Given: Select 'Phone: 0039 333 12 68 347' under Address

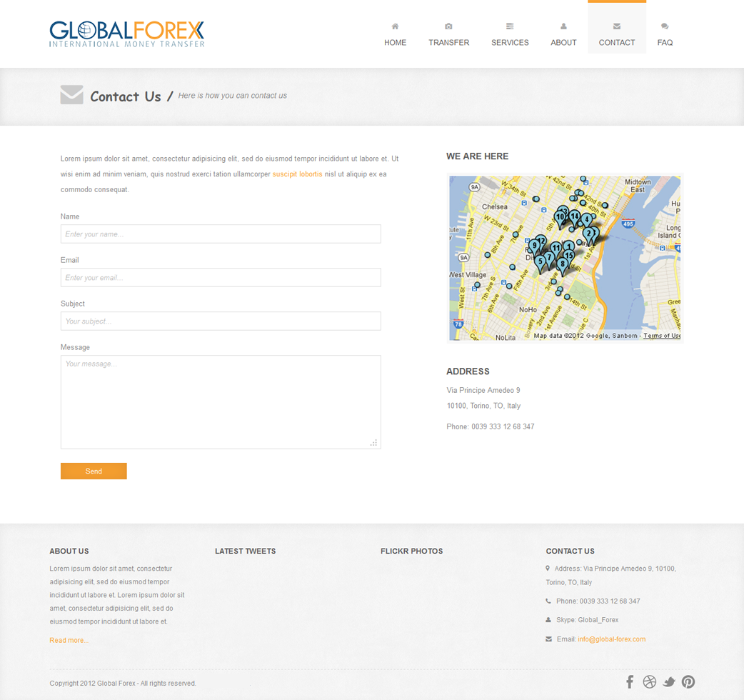Looking at the screenshot, I should tap(490, 426).
